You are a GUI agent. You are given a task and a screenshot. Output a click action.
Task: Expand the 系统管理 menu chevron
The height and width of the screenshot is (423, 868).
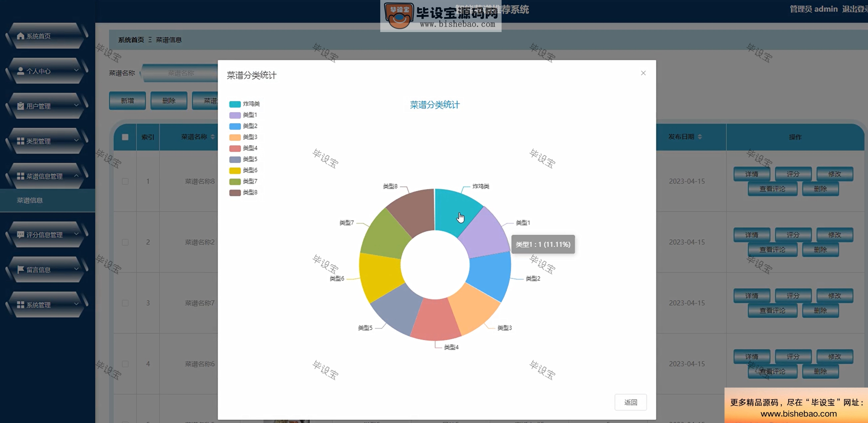point(76,304)
